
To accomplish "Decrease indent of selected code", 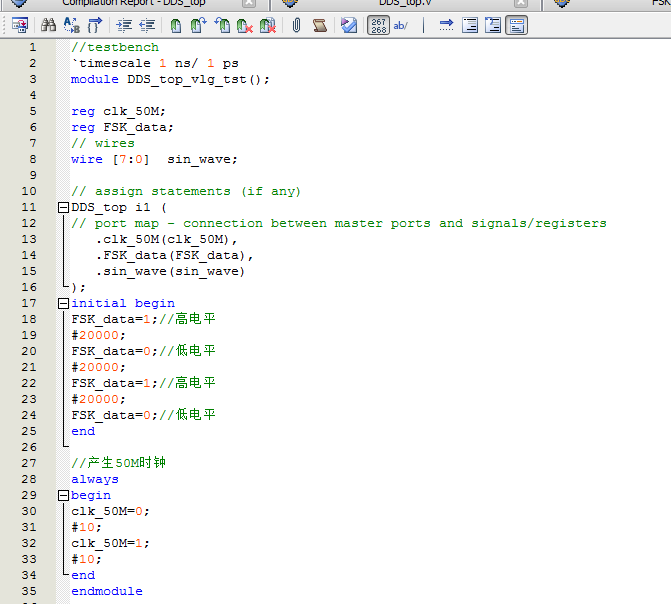I will point(147,25).
